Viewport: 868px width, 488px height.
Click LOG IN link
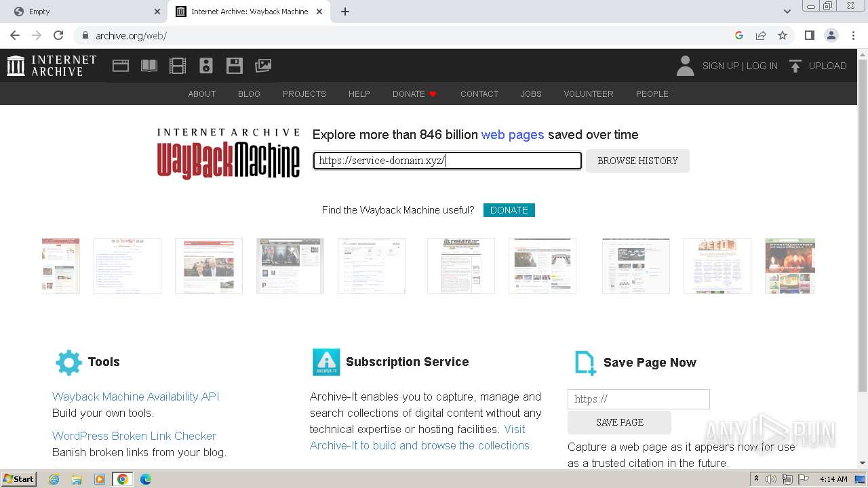point(762,66)
